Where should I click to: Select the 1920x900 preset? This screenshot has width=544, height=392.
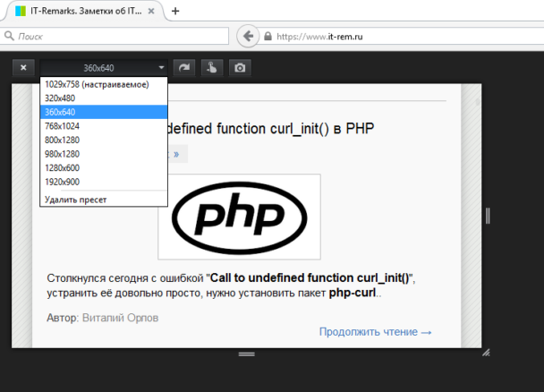coord(104,182)
